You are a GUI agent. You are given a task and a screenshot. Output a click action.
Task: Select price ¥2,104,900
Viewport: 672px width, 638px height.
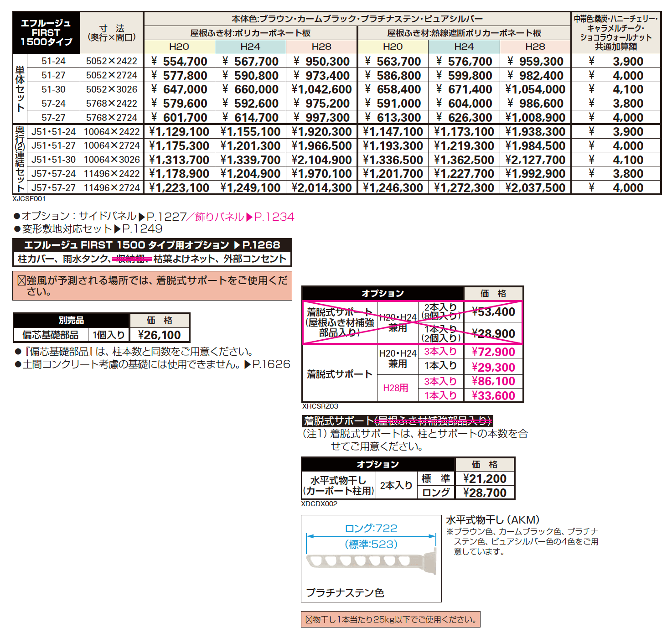tap(322, 160)
